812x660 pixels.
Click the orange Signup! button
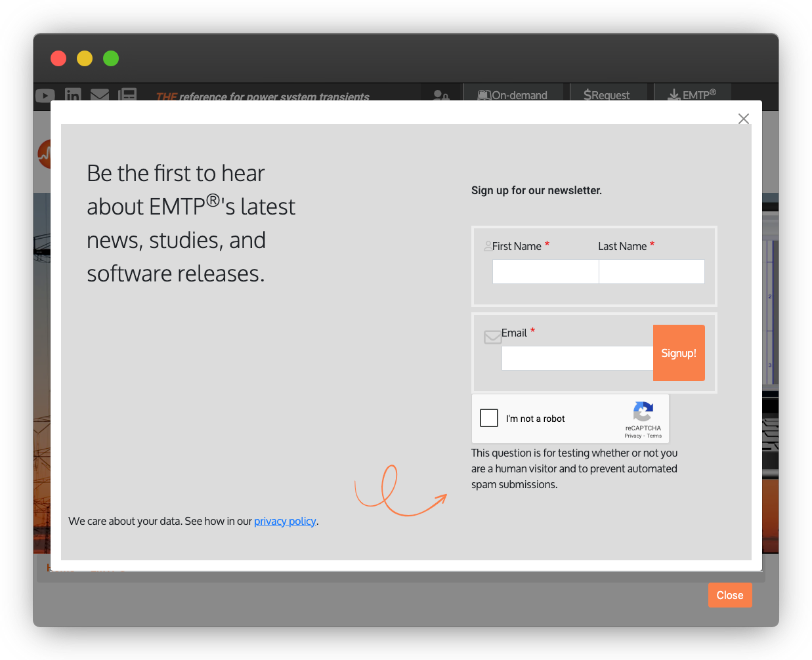click(x=679, y=353)
